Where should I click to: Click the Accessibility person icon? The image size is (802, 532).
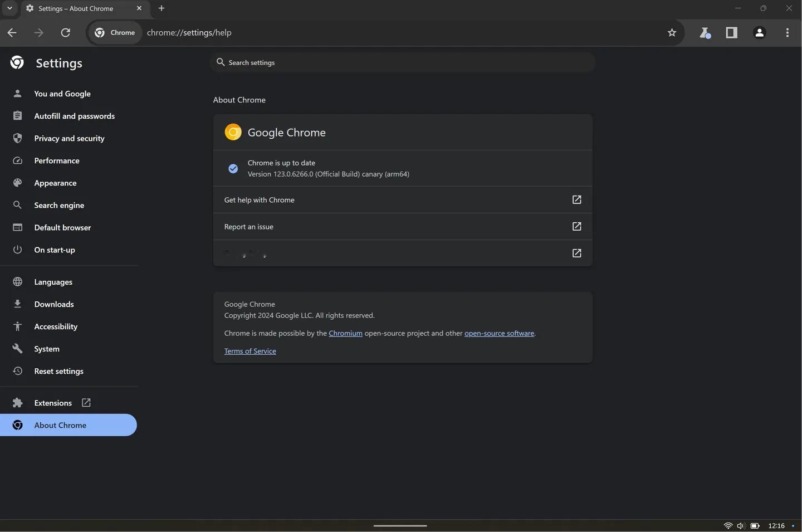point(17,326)
